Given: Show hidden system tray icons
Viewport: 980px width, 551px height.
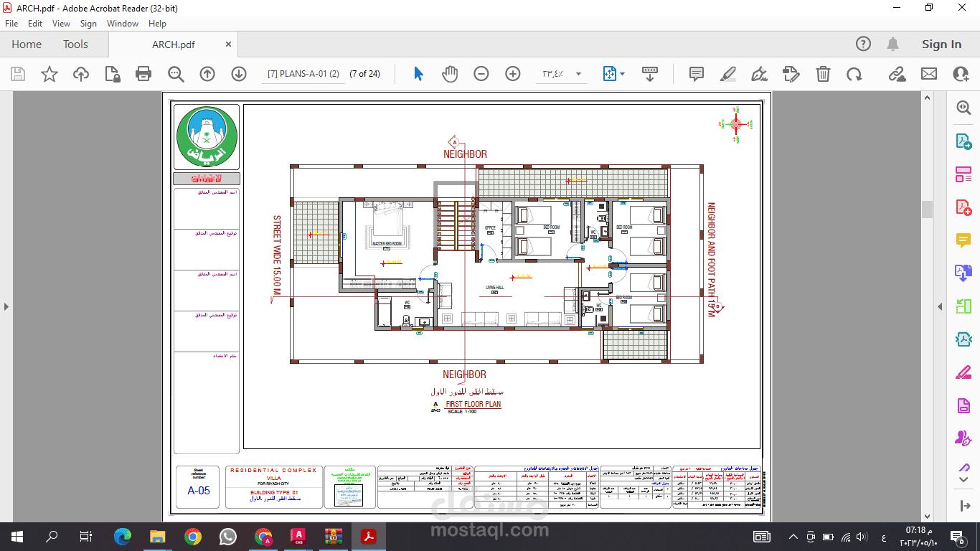Looking at the screenshot, I should pyautogui.click(x=793, y=537).
